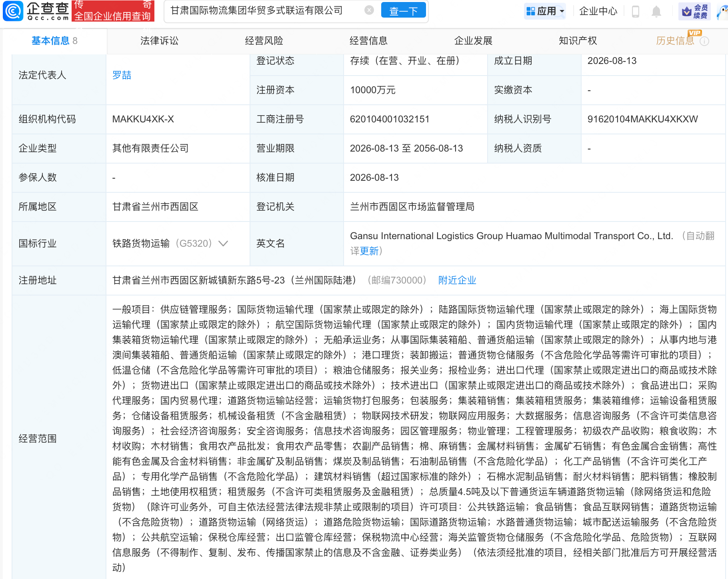Viewport: 728px width, 579px height.
Task: Open 企业中心 in the header
Action: [598, 11]
